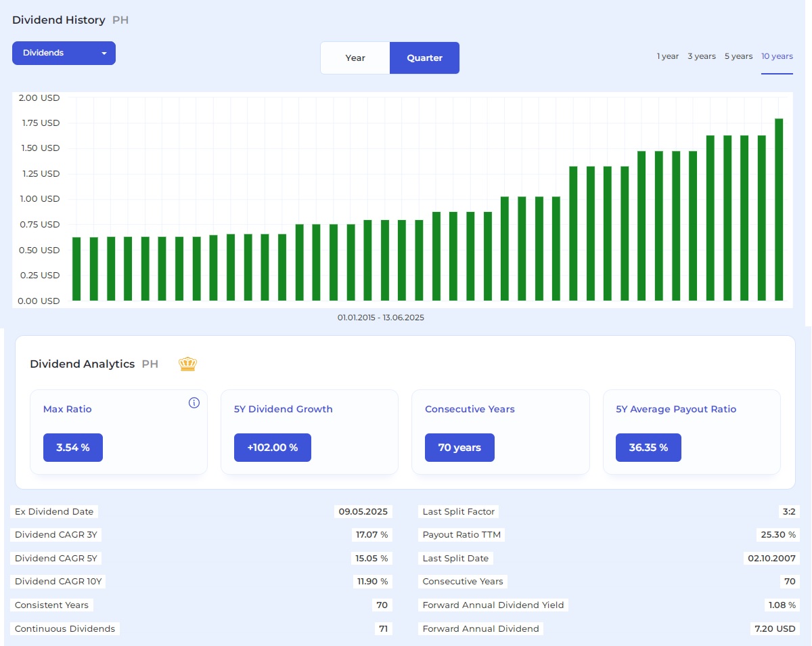Click the Consecutive Years card title

pyautogui.click(x=470, y=409)
